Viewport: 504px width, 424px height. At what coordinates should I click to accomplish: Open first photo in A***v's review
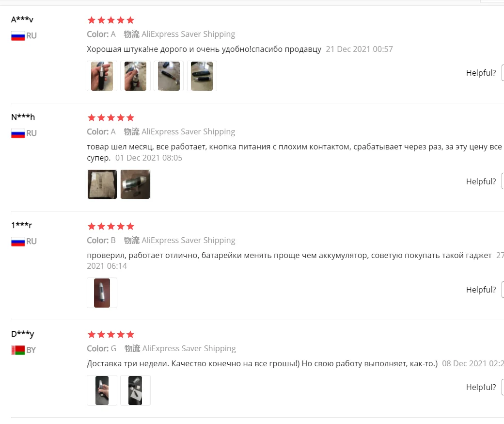point(102,76)
